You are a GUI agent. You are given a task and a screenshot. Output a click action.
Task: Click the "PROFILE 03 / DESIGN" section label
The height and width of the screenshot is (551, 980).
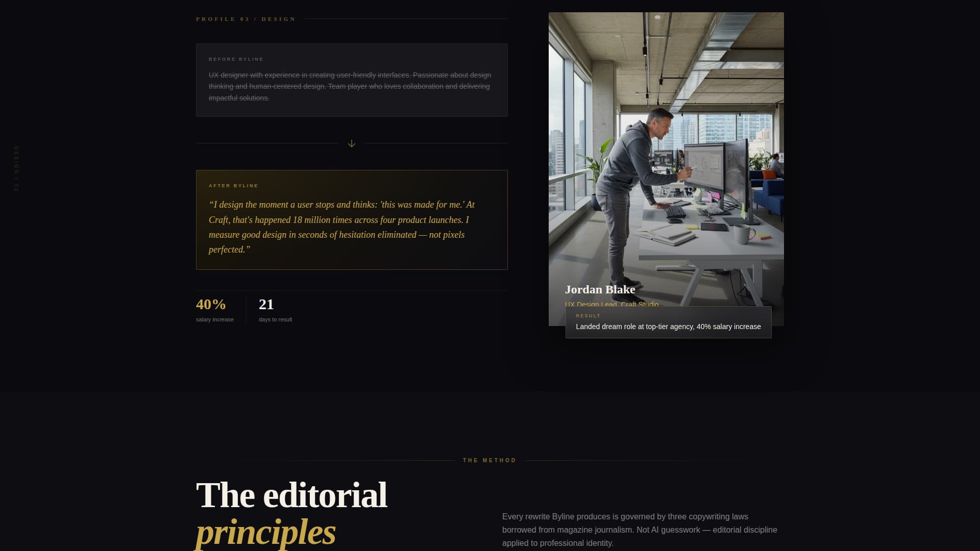(245, 19)
